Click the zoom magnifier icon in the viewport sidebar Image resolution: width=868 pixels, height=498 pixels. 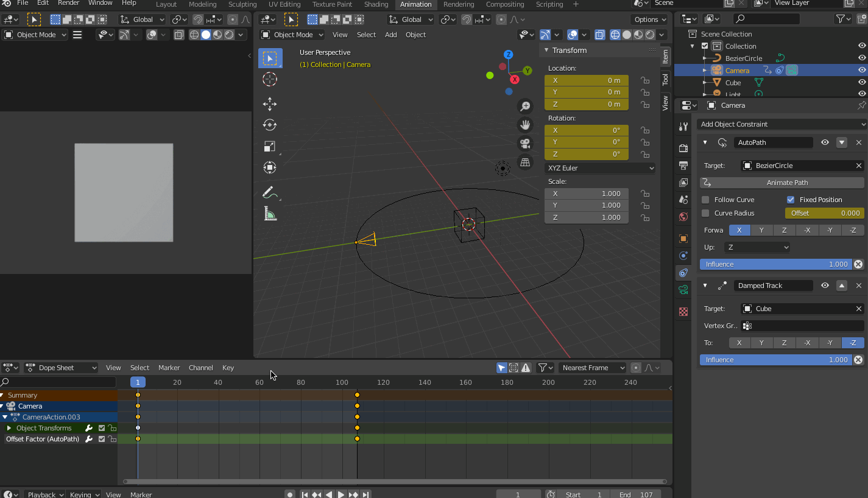pos(525,105)
